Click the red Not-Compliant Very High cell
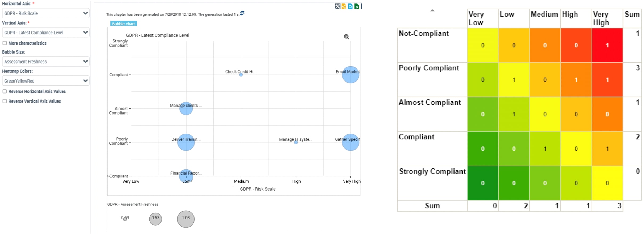The image size is (644, 234). pyautogui.click(x=607, y=45)
